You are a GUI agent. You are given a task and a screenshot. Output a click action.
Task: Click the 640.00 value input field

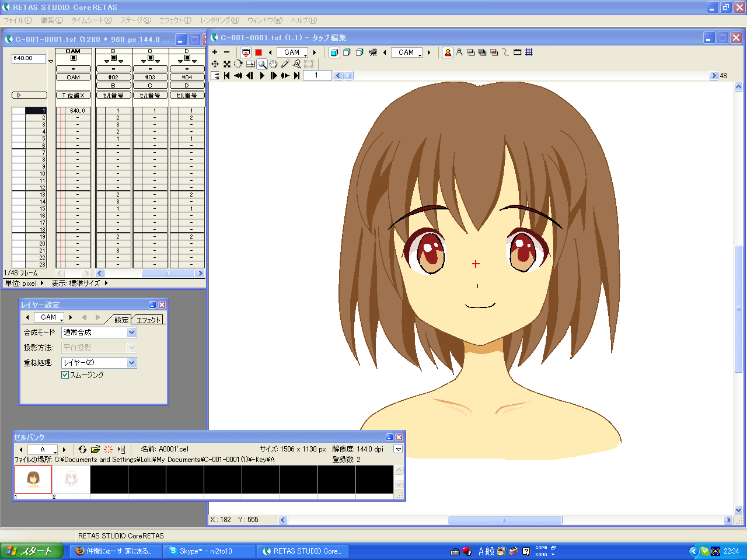tap(29, 58)
